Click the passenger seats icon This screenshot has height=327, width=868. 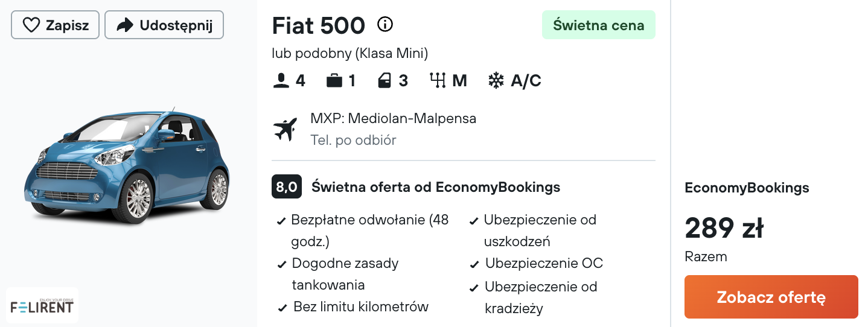click(x=281, y=81)
